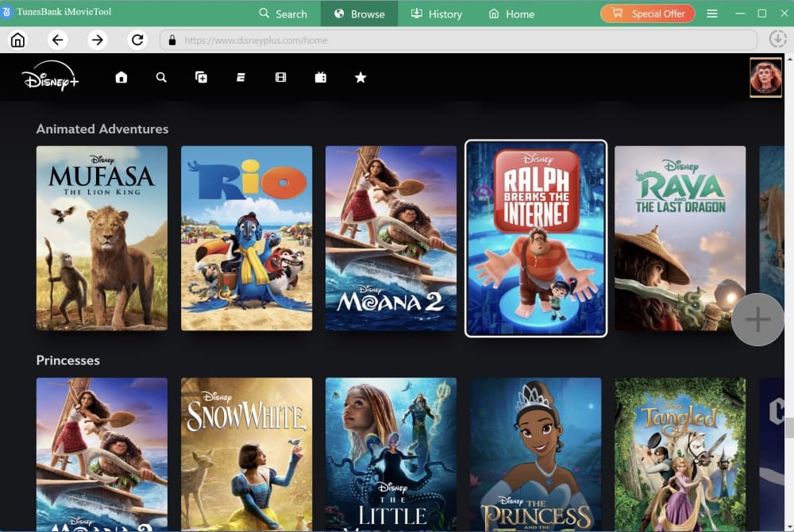The image size is (794, 532).
Task: Open the Disney+ watchlist plus icon
Action: click(x=201, y=78)
